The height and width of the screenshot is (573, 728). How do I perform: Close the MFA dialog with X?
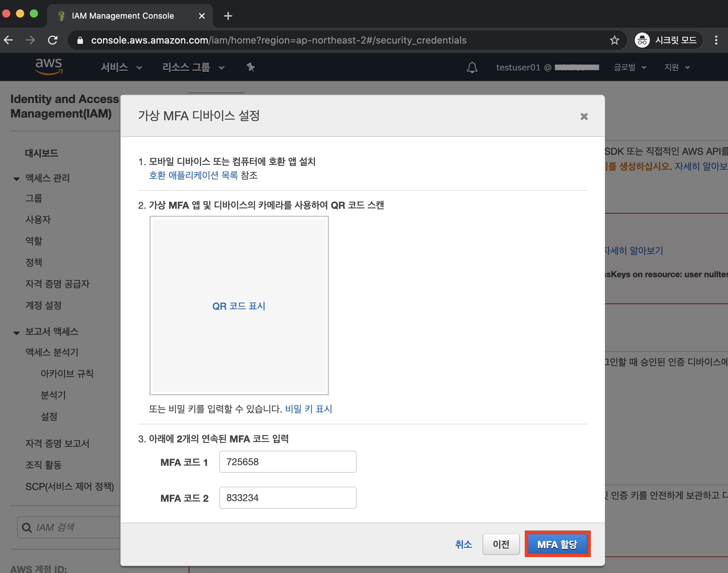tap(584, 116)
